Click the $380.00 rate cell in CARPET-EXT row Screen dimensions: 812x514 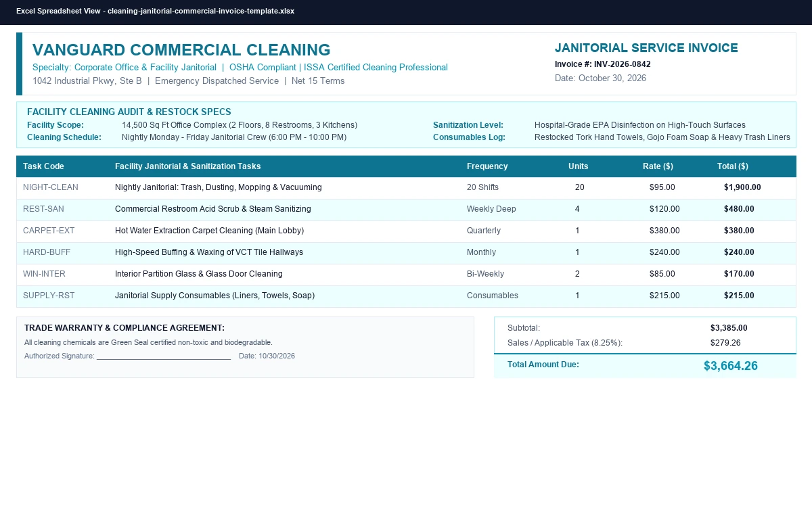[664, 231]
